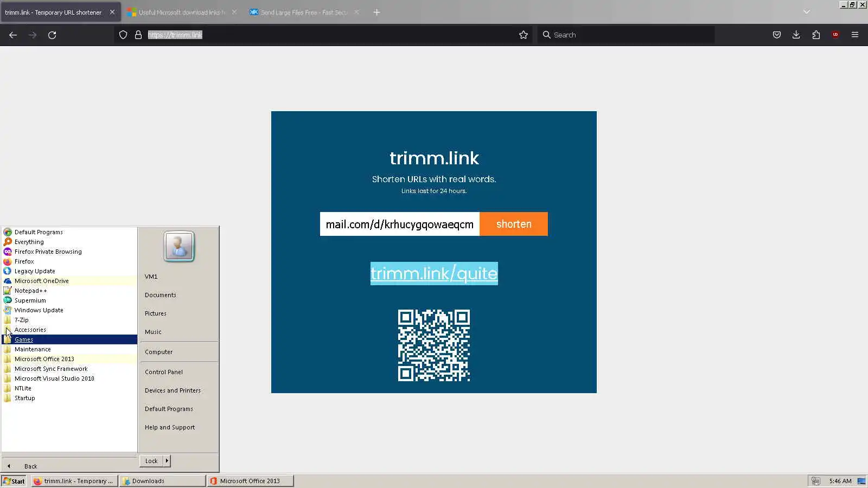868x488 pixels.
Task: Open Default Programs in right pane
Action: 178,409
